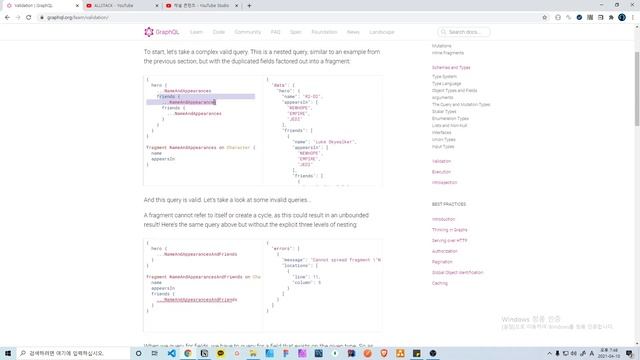Switch to the ALLTACK - YouTube tab
The image size is (640, 360).
coord(122,6)
